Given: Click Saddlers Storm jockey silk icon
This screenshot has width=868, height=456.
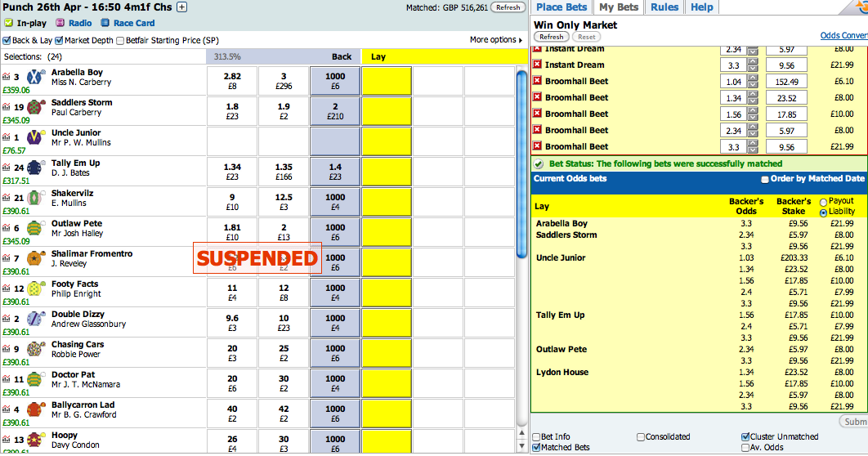Looking at the screenshot, I should pyautogui.click(x=36, y=107).
